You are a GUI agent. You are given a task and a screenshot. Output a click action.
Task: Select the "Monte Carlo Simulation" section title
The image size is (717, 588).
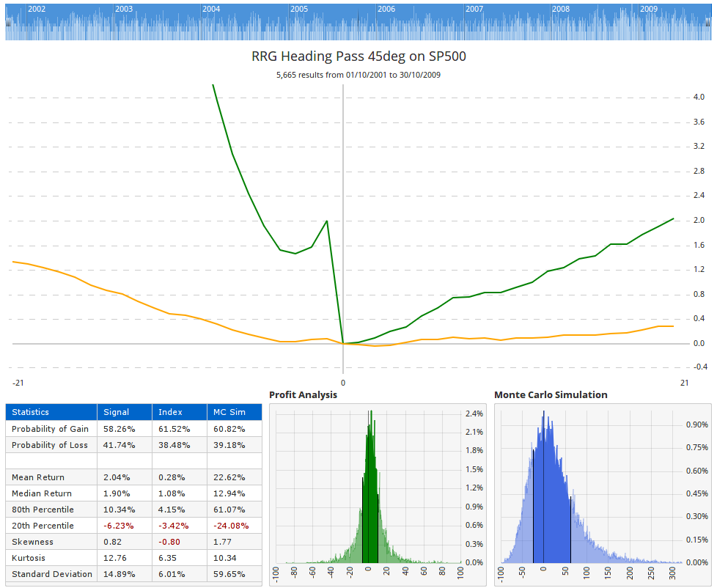click(550, 394)
